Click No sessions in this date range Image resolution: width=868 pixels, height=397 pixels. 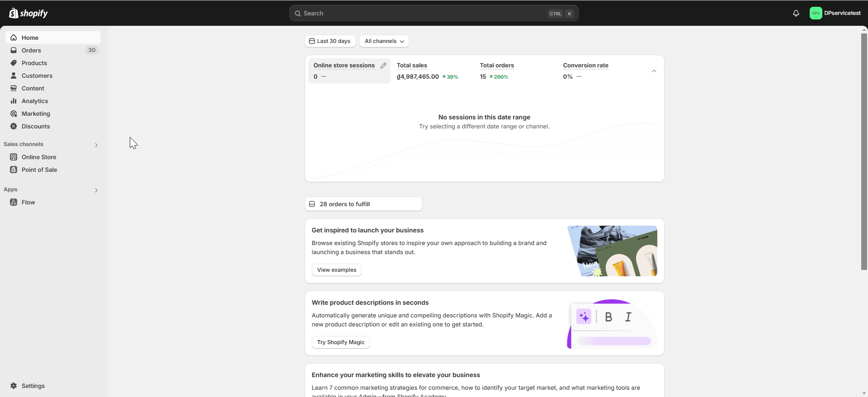pos(484,117)
